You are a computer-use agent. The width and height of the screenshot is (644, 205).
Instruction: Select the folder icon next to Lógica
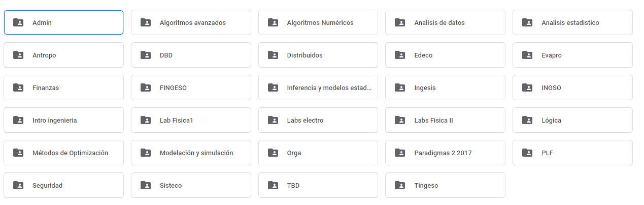click(527, 120)
